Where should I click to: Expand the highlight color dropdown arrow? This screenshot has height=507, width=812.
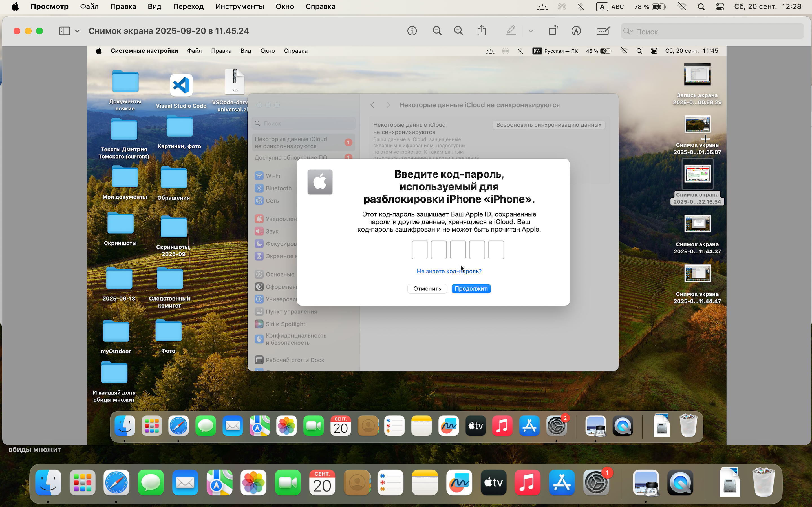click(531, 31)
